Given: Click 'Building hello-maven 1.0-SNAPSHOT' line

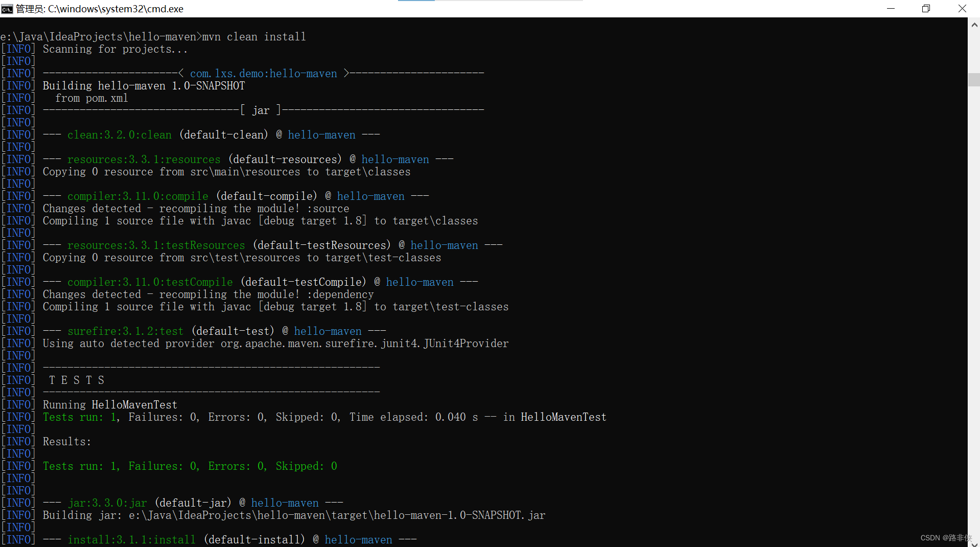Looking at the screenshot, I should click(x=144, y=86).
